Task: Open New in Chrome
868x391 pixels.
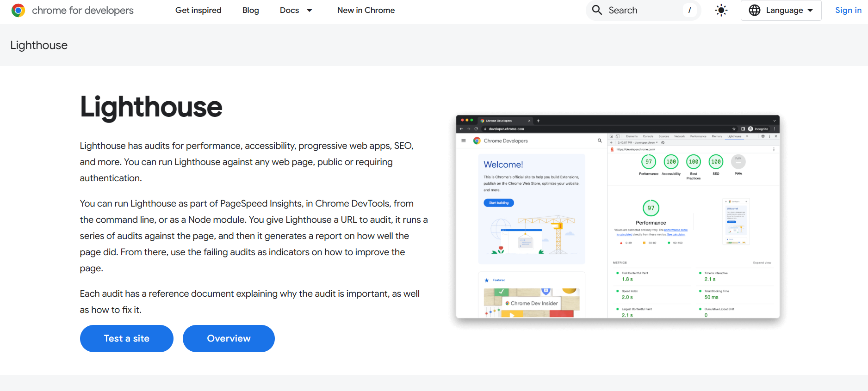Action: (x=366, y=10)
